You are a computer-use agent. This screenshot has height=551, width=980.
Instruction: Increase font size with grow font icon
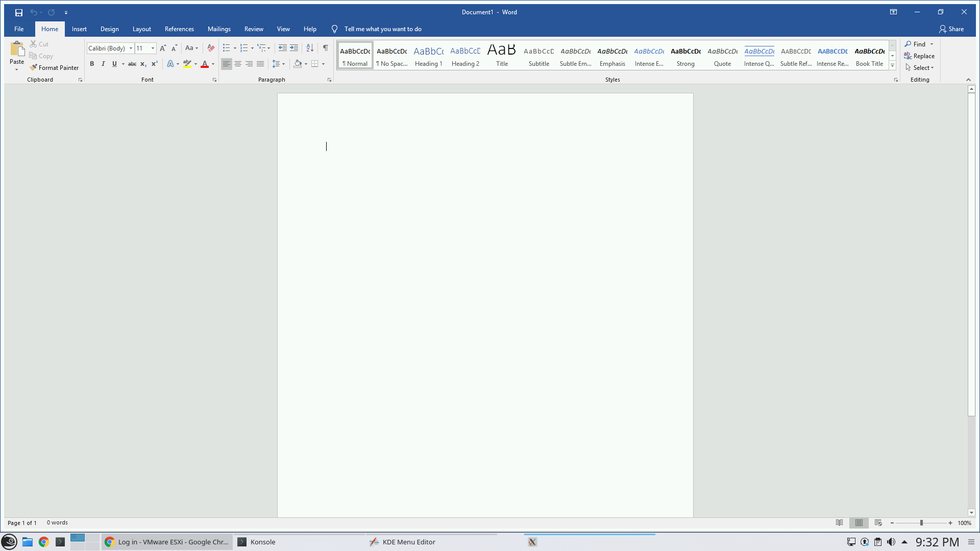[x=163, y=48]
